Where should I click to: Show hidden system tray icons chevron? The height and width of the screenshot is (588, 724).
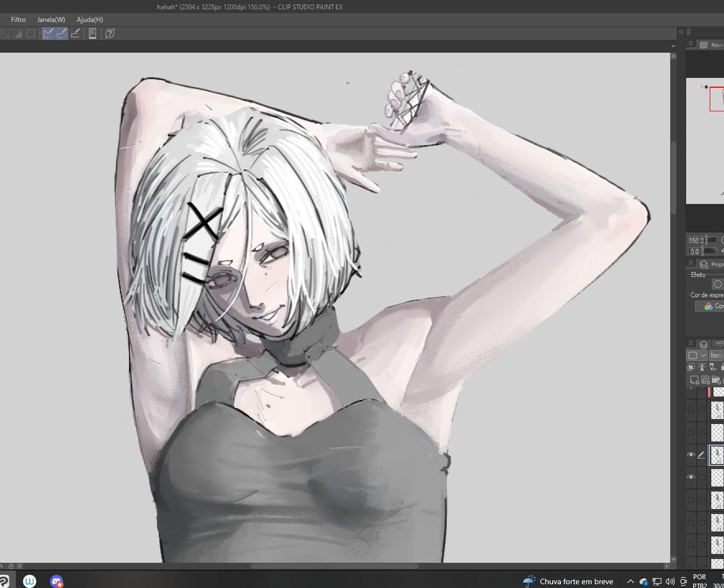click(631, 581)
